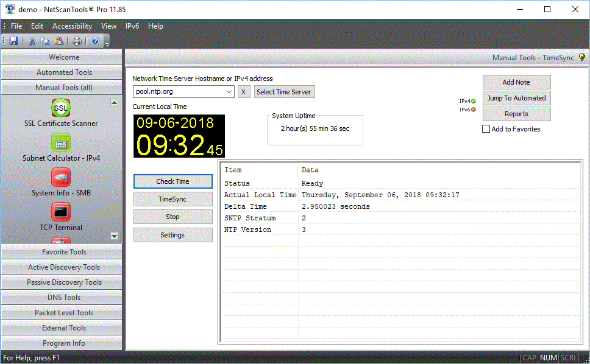Open the View menu

(x=108, y=26)
